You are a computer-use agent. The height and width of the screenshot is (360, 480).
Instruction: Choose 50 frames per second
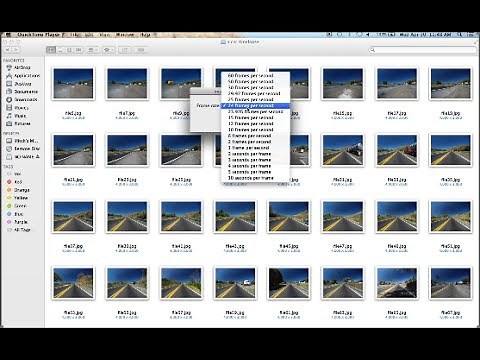[x=256, y=82]
